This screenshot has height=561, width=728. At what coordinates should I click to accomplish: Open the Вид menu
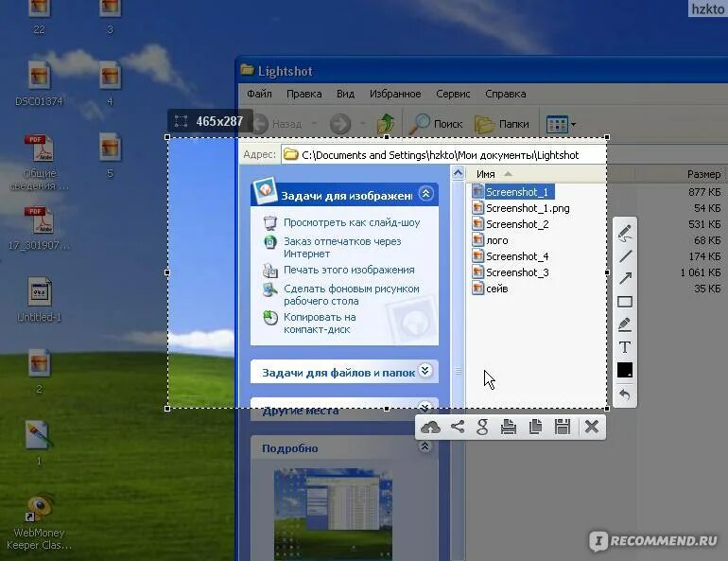point(345,94)
